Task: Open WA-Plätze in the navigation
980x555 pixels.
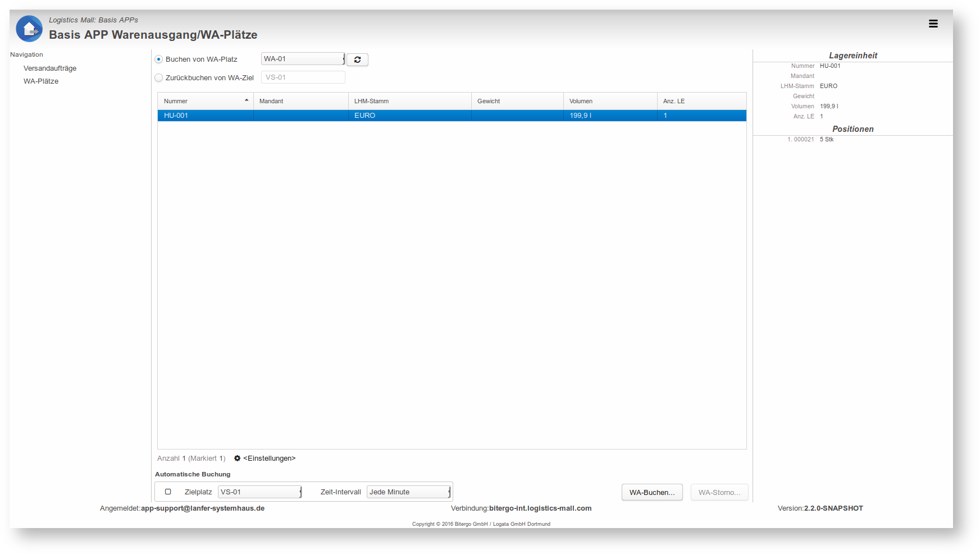Action: tap(41, 81)
